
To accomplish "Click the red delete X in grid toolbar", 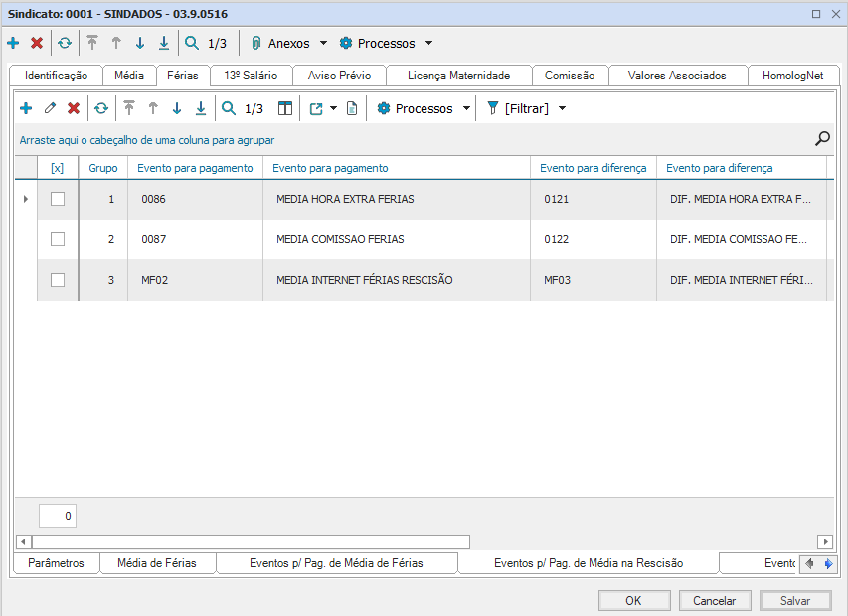I will [74, 108].
